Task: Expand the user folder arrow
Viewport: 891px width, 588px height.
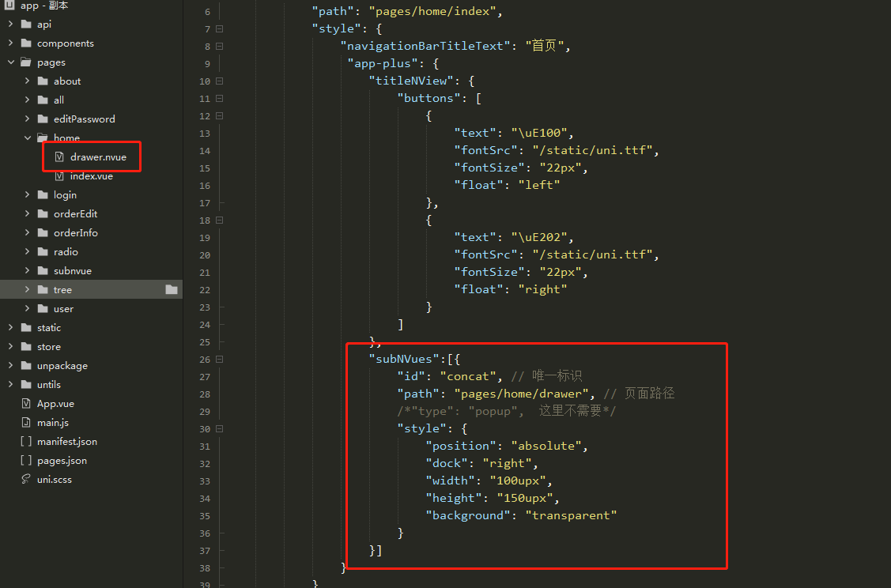Action: tap(27, 308)
